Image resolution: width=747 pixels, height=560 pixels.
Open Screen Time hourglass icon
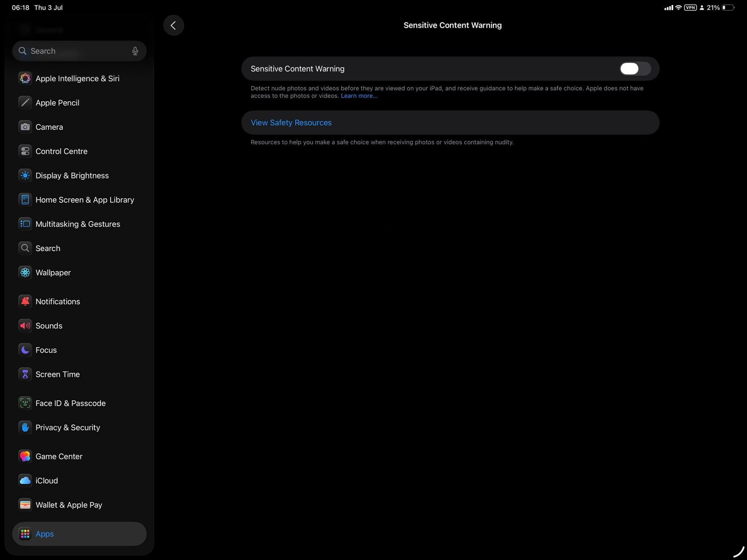[x=25, y=374]
